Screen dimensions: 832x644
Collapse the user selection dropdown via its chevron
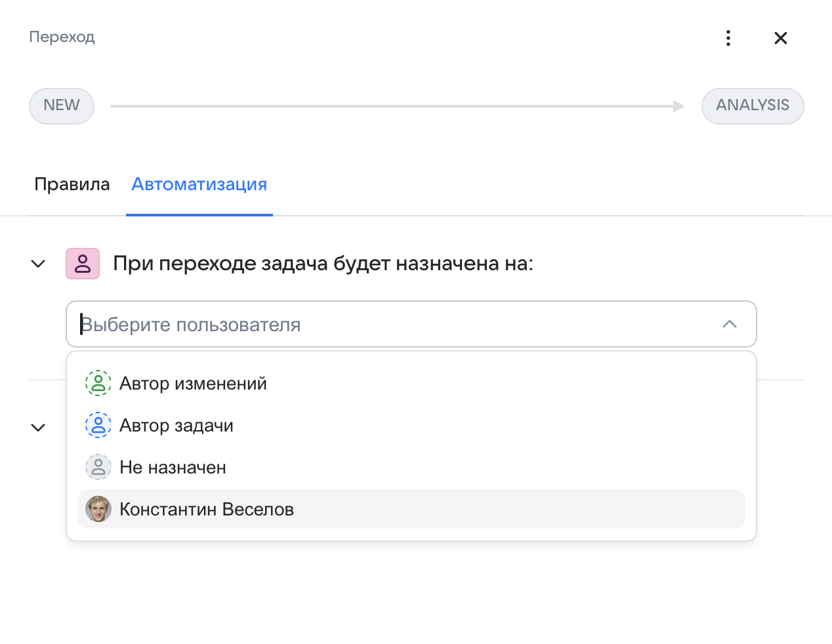(730, 323)
